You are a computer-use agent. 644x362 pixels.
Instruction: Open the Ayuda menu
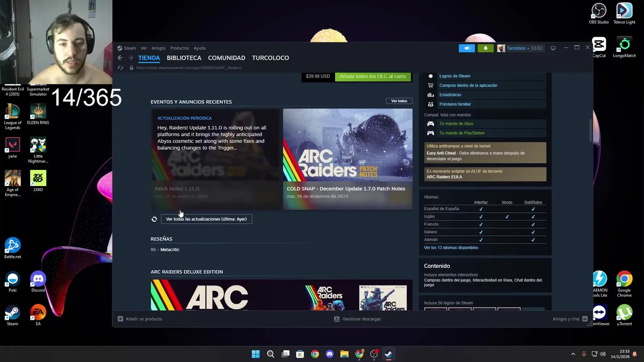tap(200, 48)
